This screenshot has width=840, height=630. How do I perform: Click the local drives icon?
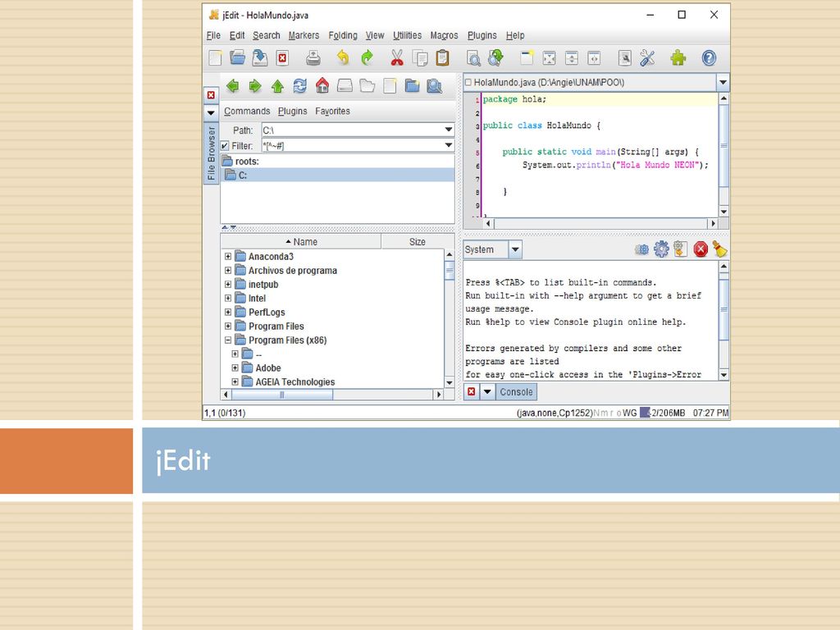(x=345, y=85)
